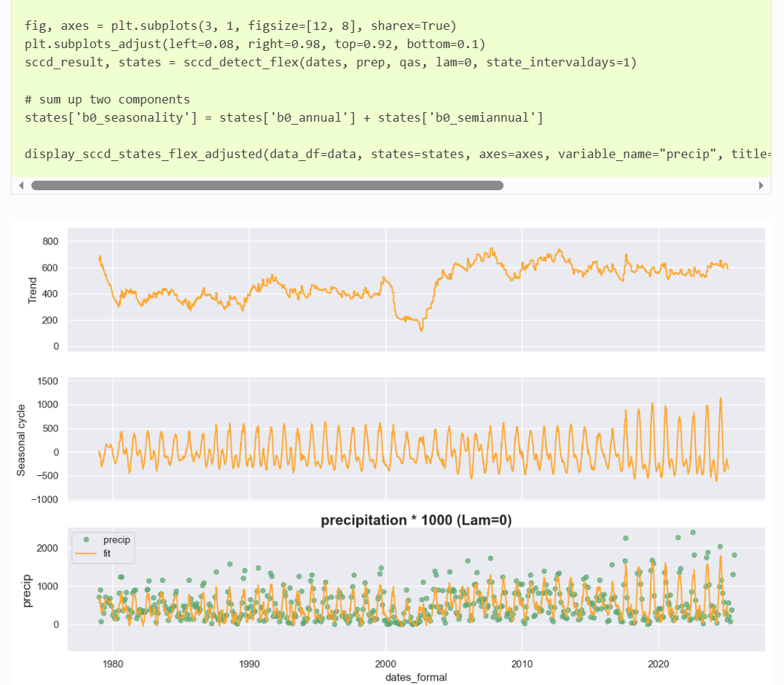Image resolution: width=784 pixels, height=685 pixels.
Task: Click the x-axis tick label 1990
Action: (249, 664)
